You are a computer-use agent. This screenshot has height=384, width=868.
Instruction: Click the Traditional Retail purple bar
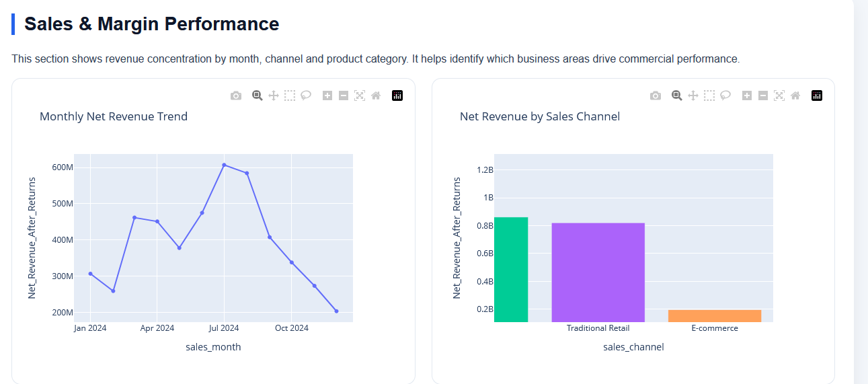(598, 272)
